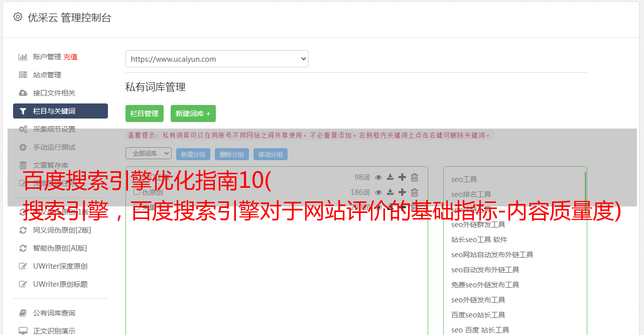
Task: Open the site URL dropdown
Action: click(x=217, y=59)
